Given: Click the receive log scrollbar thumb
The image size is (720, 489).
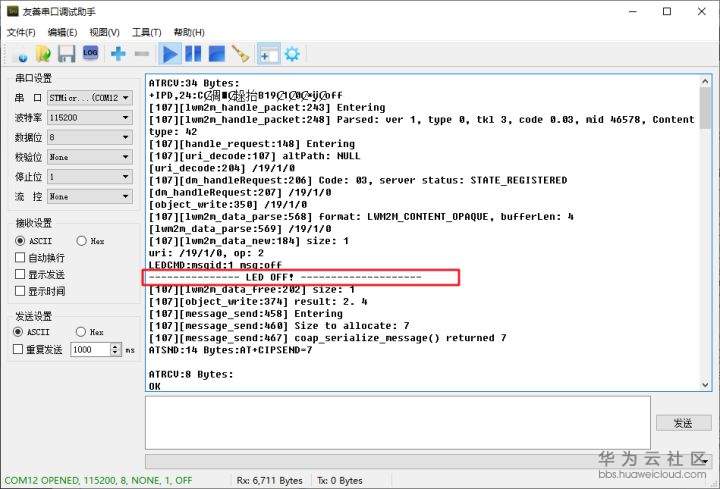Looking at the screenshot, I should [x=705, y=109].
